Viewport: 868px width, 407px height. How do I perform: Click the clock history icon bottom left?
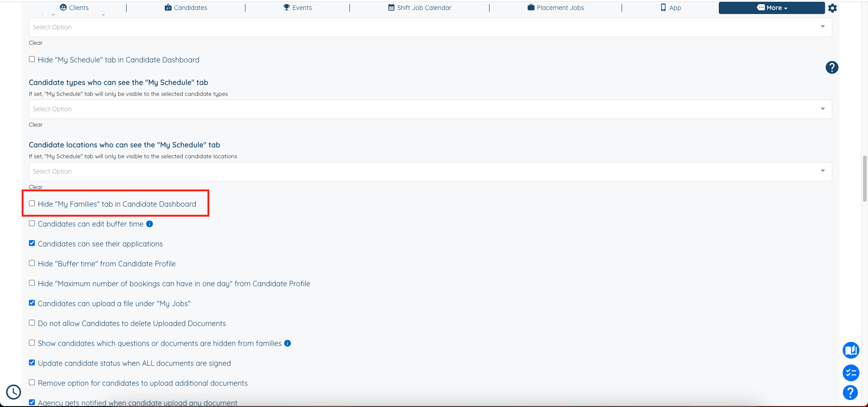pos(13,393)
